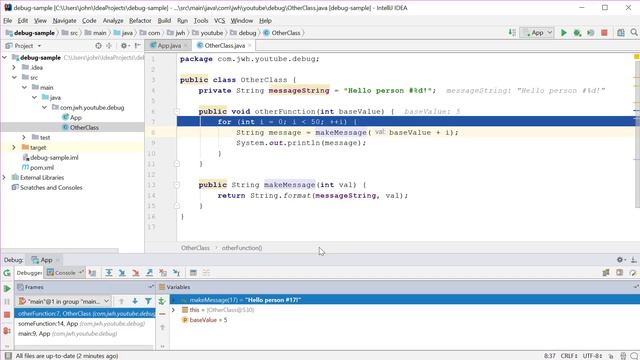Click the Build project arrow icon

pos(512,33)
